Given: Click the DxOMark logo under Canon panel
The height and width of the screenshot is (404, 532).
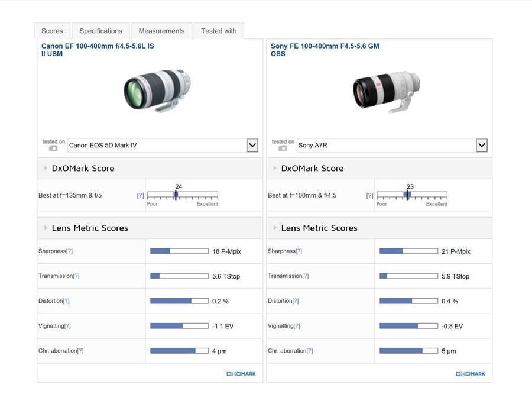Looking at the screenshot, I should 241,374.
